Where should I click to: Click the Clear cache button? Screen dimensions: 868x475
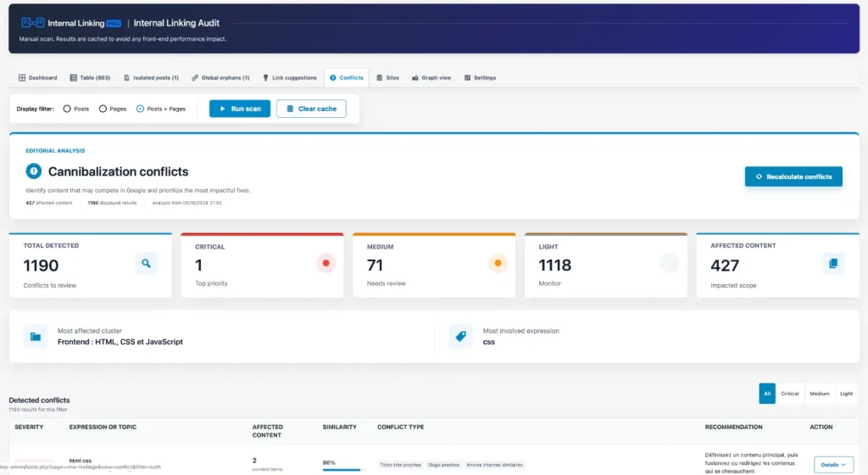(x=311, y=109)
